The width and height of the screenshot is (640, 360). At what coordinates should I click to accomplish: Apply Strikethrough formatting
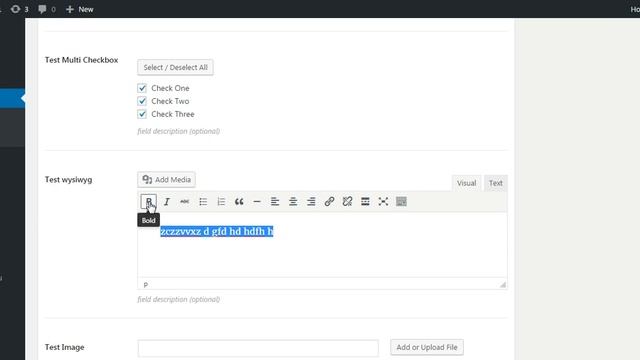click(x=184, y=201)
